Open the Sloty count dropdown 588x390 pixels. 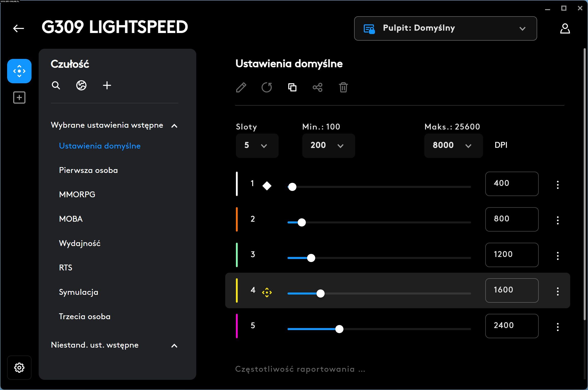(257, 146)
